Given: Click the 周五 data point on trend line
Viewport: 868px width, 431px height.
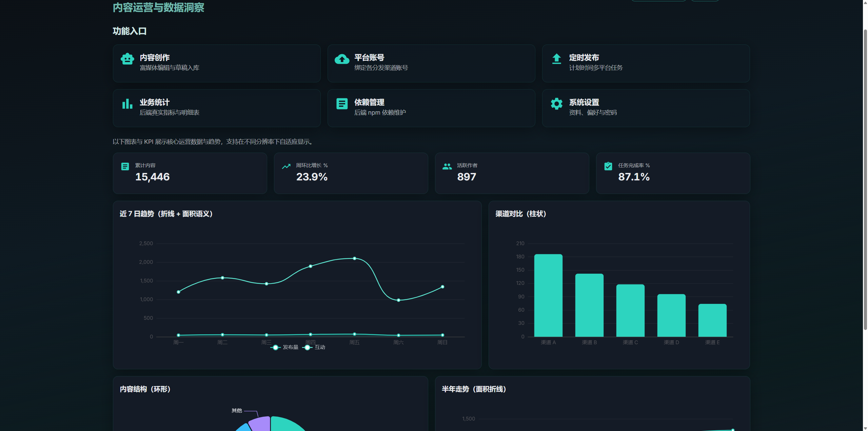Looking at the screenshot, I should (354, 258).
